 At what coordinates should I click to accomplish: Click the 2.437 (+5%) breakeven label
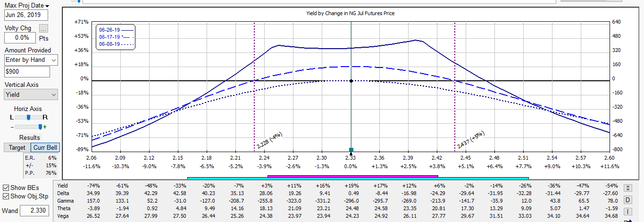470,140
